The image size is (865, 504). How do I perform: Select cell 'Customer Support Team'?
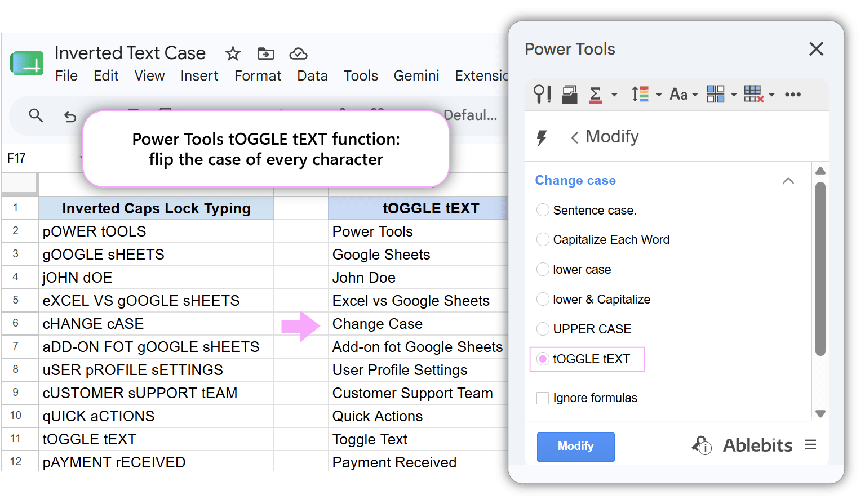coord(418,393)
